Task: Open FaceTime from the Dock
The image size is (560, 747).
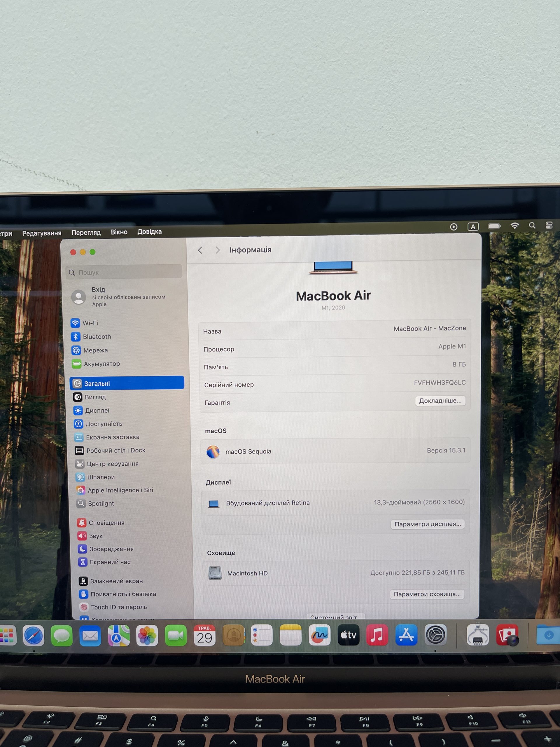Action: (x=176, y=636)
